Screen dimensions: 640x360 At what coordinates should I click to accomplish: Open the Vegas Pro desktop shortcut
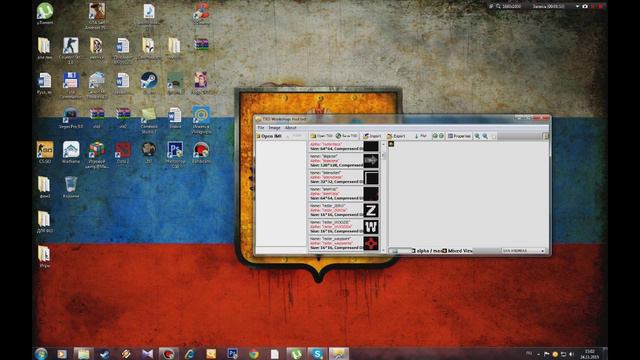pos(70,118)
